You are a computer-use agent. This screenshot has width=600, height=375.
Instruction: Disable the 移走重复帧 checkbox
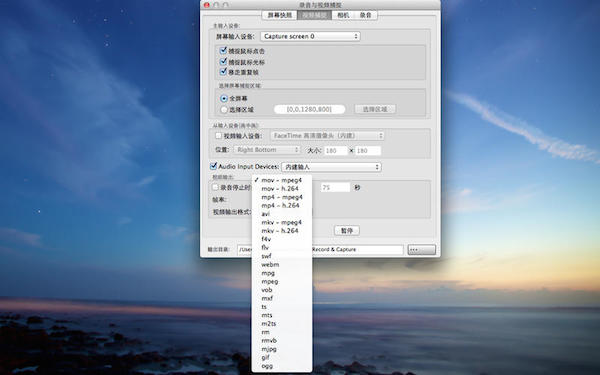click(x=224, y=72)
